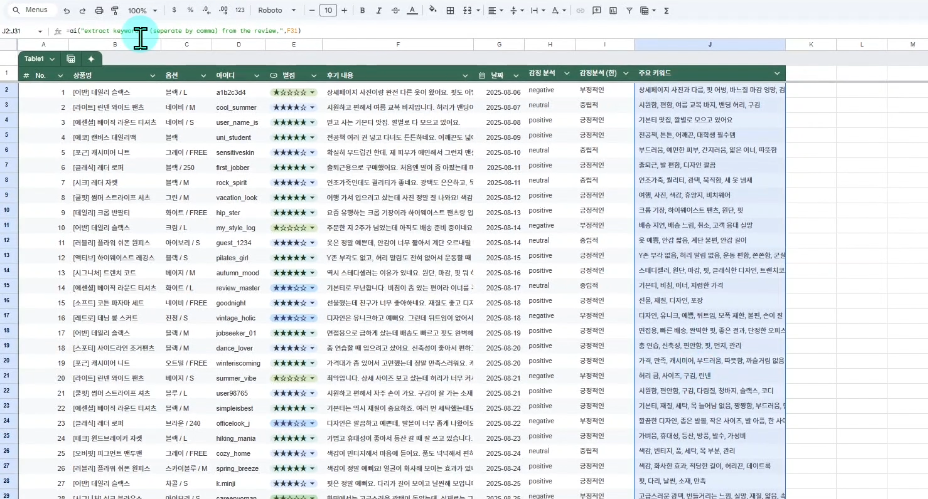The image size is (928, 499).
Task: Open the 별점 column dropdown
Action: point(312,76)
